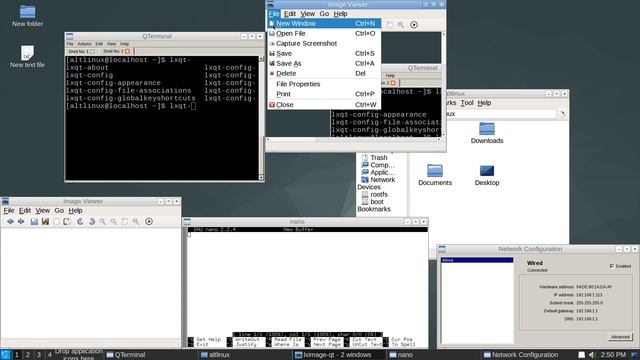Switch to virtual desktop 3
This screenshot has height=360, width=640.
click(39, 355)
